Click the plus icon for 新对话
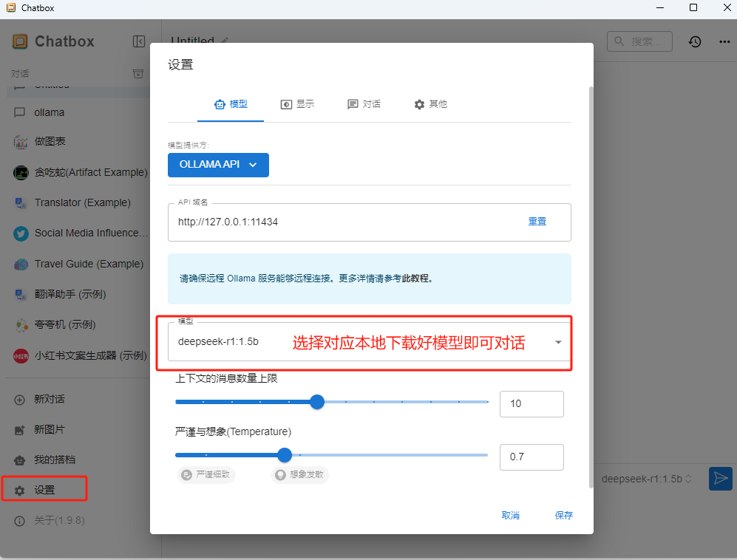 [19, 400]
